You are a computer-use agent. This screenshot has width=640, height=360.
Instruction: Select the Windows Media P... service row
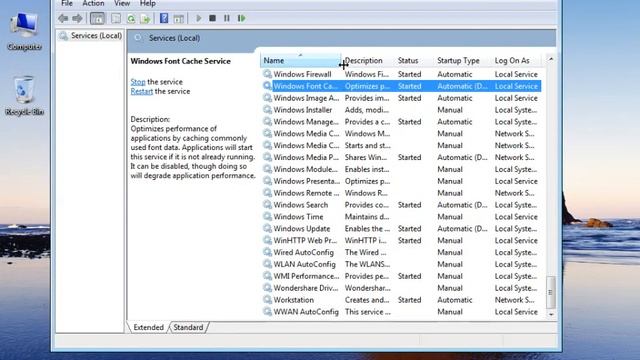pyautogui.click(x=401, y=157)
